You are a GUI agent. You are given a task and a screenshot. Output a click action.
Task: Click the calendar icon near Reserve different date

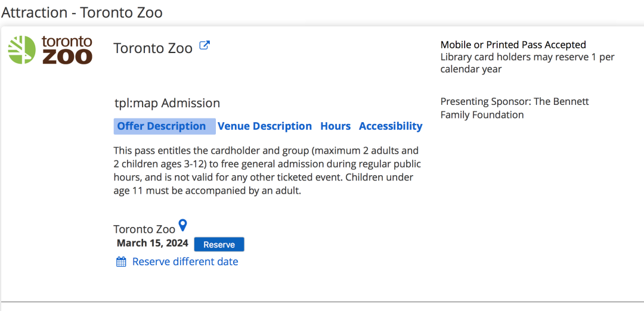[121, 262]
